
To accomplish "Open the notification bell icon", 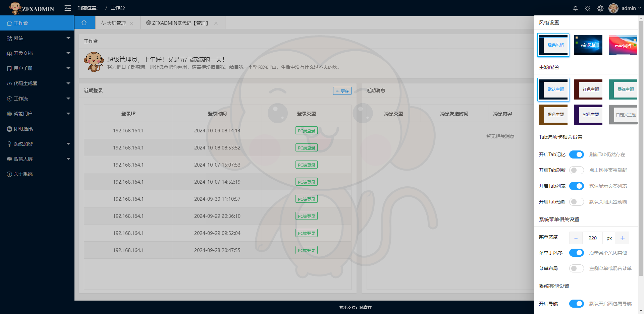I will pos(576,8).
